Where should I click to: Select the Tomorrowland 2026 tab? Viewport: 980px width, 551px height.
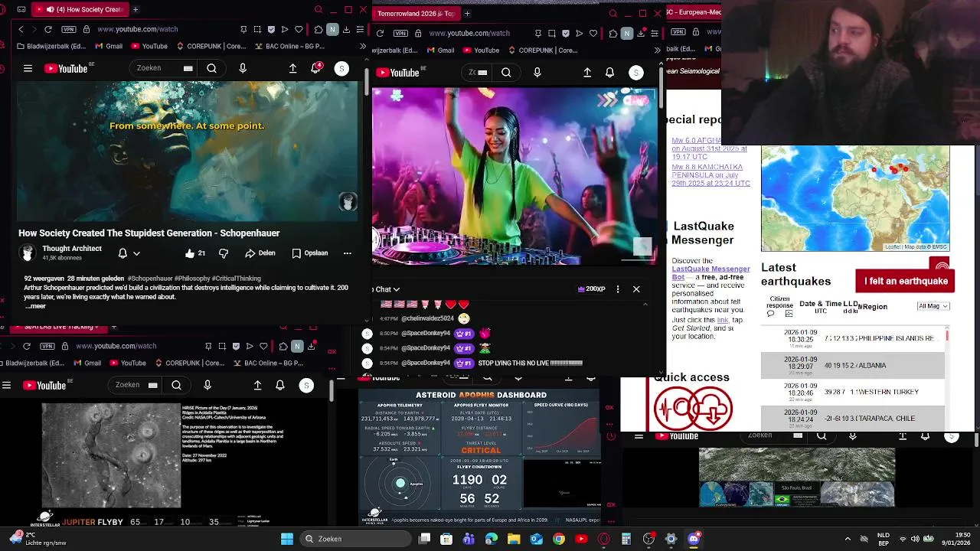[416, 13]
